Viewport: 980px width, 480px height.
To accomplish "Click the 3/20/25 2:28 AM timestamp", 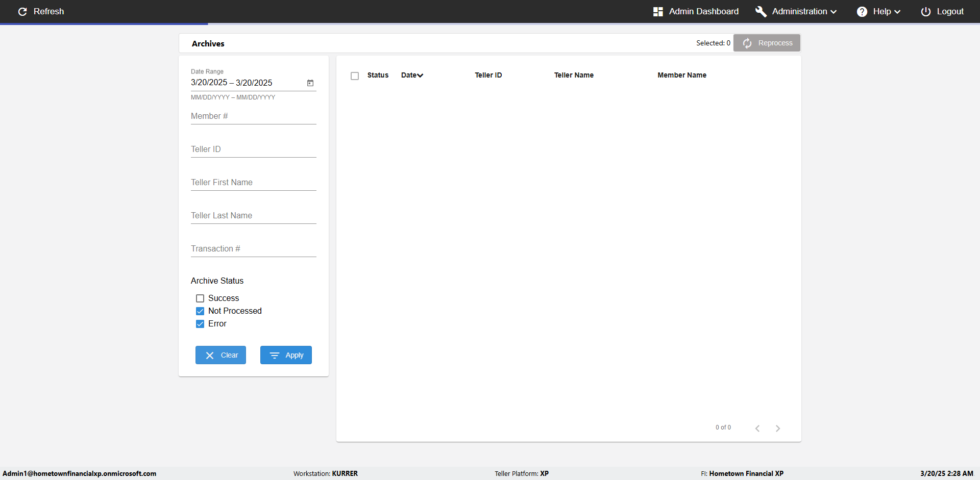I will click(x=947, y=473).
